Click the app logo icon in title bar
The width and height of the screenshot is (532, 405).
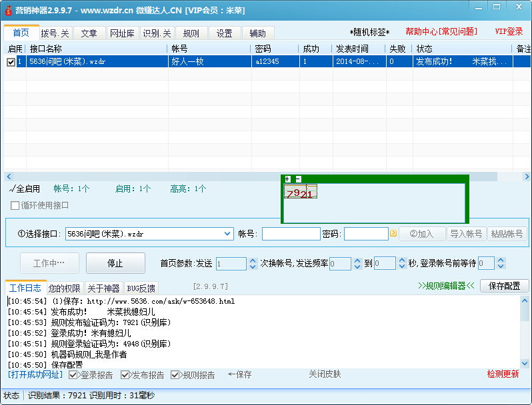8,10
